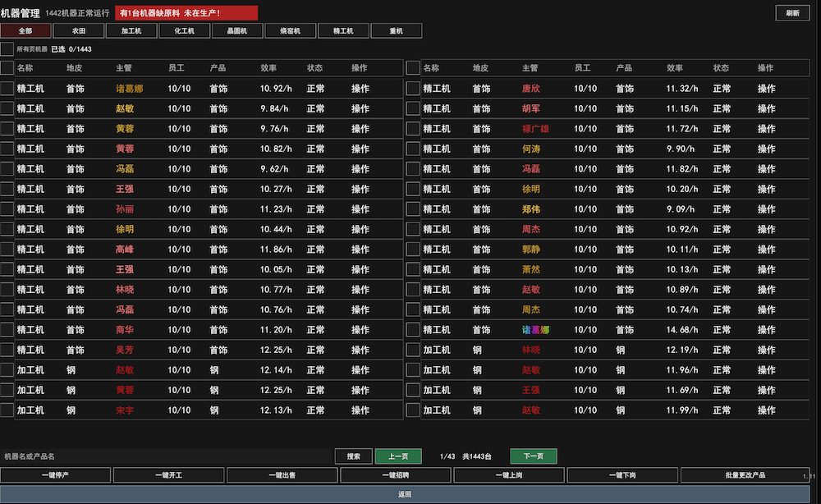
Task: Focus the 机器名或产品名 search field
Action: 167,456
